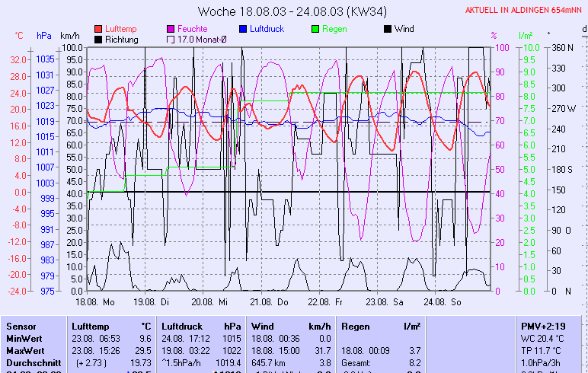Screen dimensions: 588x373
Task: Click the l/m² axis unit label
Action: [525, 36]
